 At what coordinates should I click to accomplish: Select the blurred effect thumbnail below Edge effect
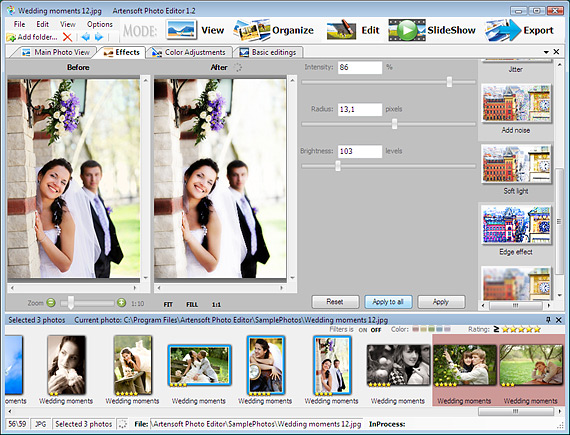(x=516, y=283)
